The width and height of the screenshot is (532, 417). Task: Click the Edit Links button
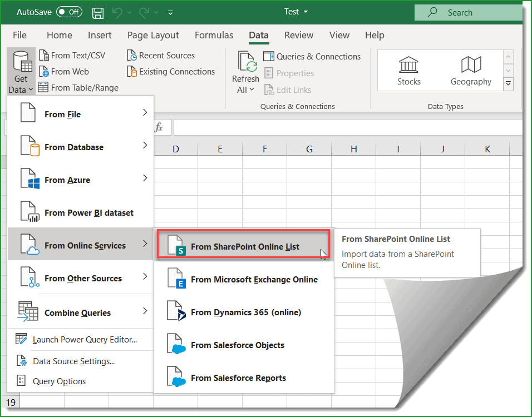(287, 90)
